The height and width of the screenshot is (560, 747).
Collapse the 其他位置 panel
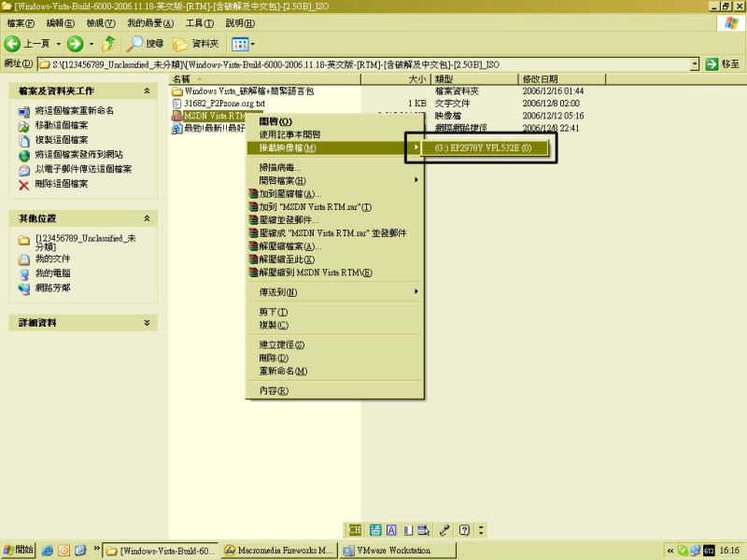click(x=147, y=218)
